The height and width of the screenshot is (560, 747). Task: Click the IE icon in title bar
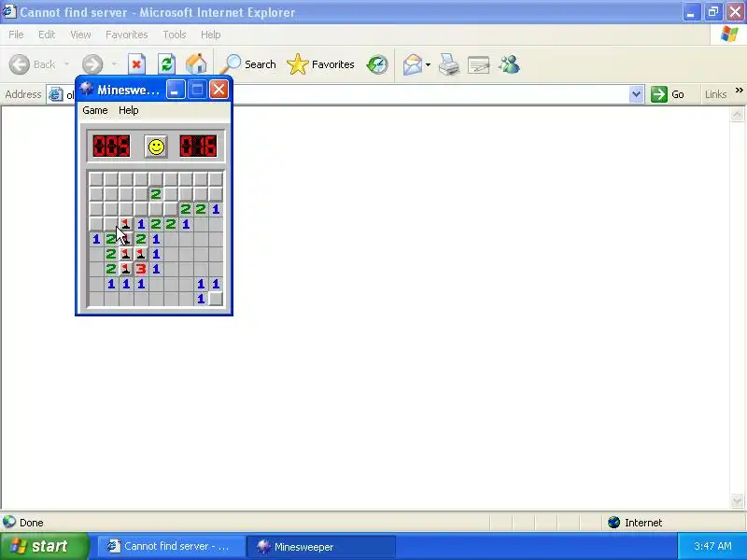coord(9,11)
